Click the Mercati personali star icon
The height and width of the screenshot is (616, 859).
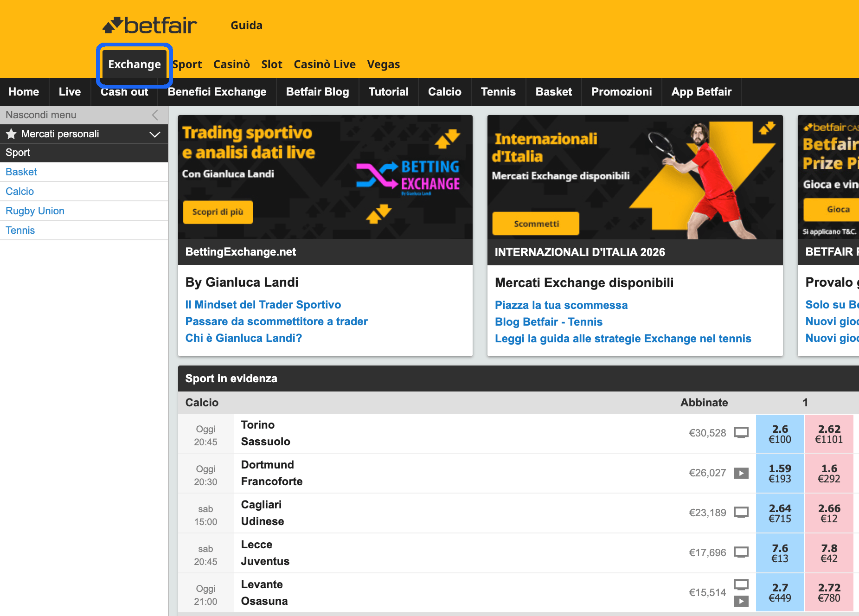11,134
